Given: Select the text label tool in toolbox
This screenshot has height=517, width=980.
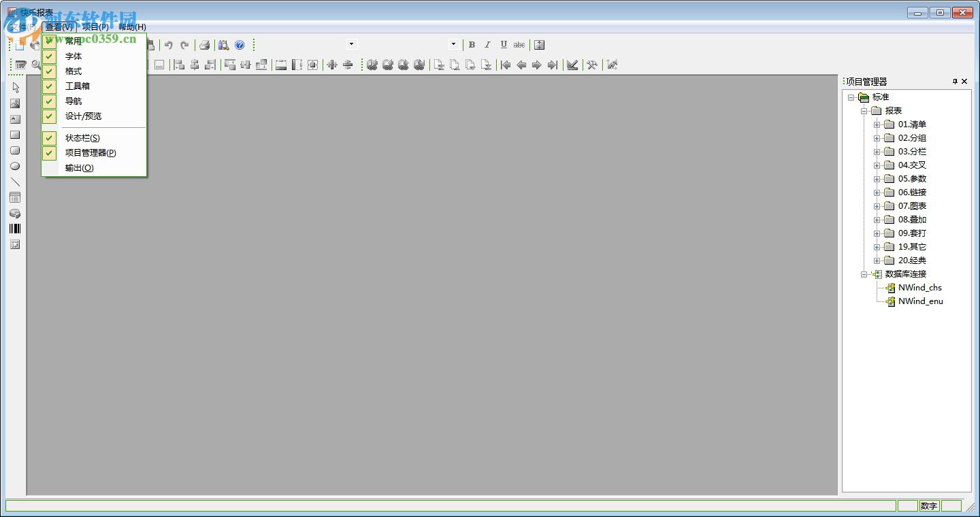Looking at the screenshot, I should [x=15, y=119].
